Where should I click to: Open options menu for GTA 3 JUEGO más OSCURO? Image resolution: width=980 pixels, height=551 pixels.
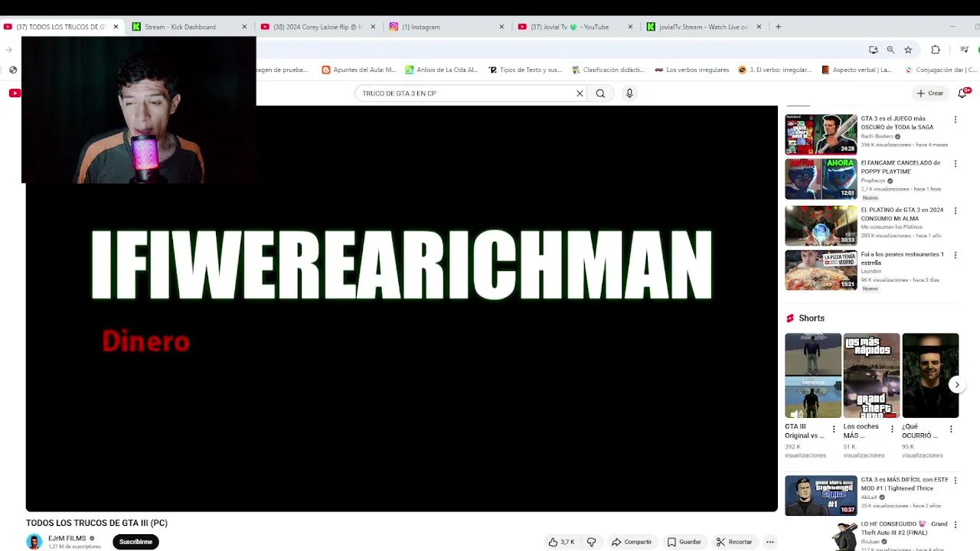[955, 119]
